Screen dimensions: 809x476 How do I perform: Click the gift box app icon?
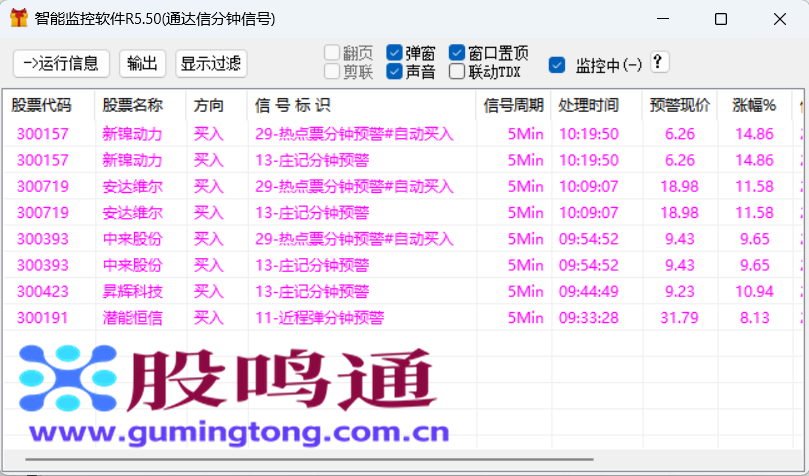click(19, 19)
